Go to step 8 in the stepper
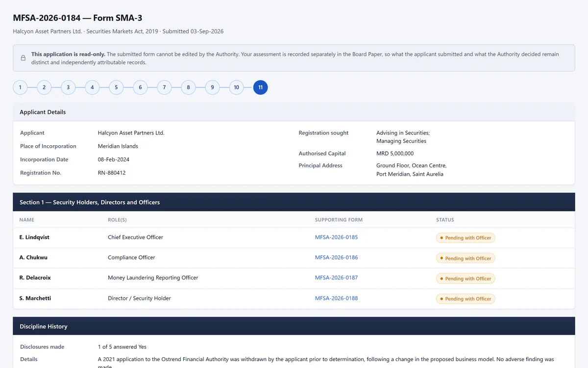Viewport: 588px width, 368px height. point(188,87)
